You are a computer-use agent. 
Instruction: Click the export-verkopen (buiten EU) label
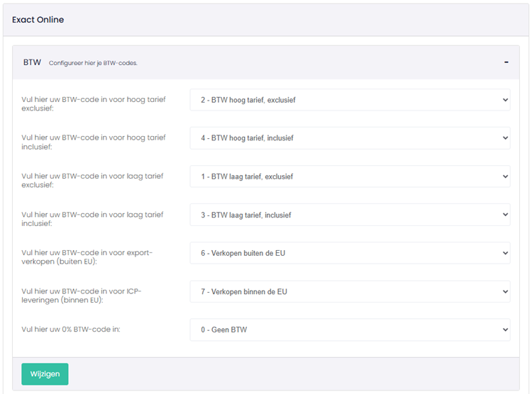point(87,257)
